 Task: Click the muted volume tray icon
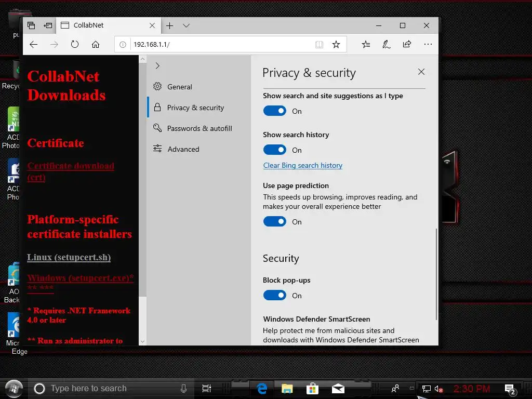coord(438,389)
